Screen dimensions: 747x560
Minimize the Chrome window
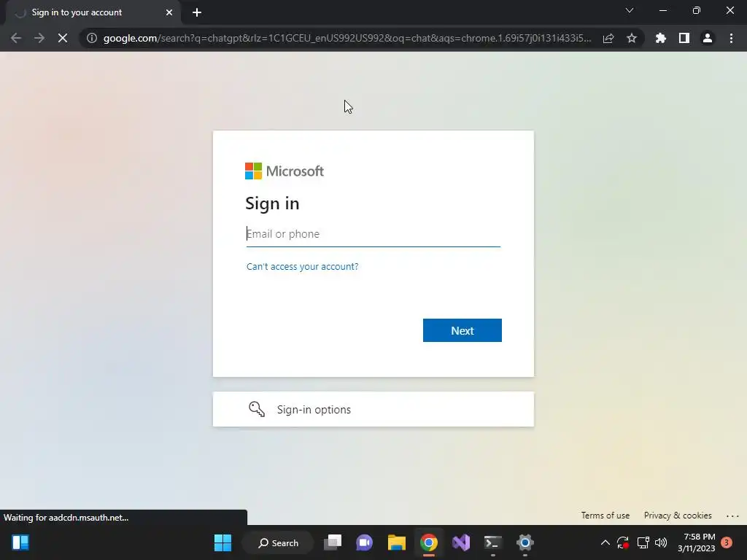pyautogui.click(x=662, y=10)
